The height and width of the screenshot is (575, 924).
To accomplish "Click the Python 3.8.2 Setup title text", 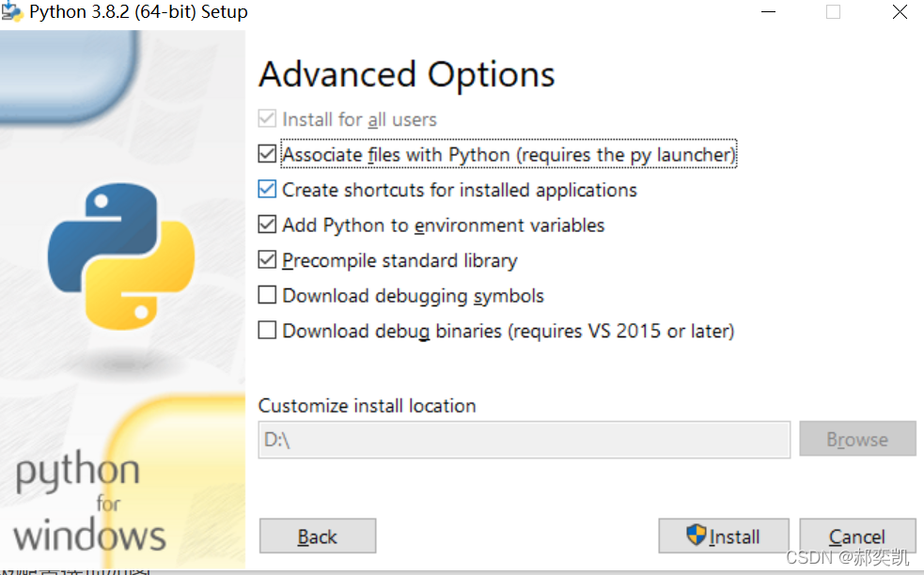I will [x=138, y=12].
